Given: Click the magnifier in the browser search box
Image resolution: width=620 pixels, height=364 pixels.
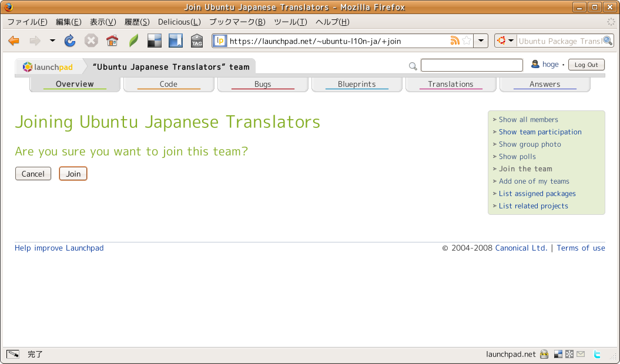Looking at the screenshot, I should click(x=608, y=41).
